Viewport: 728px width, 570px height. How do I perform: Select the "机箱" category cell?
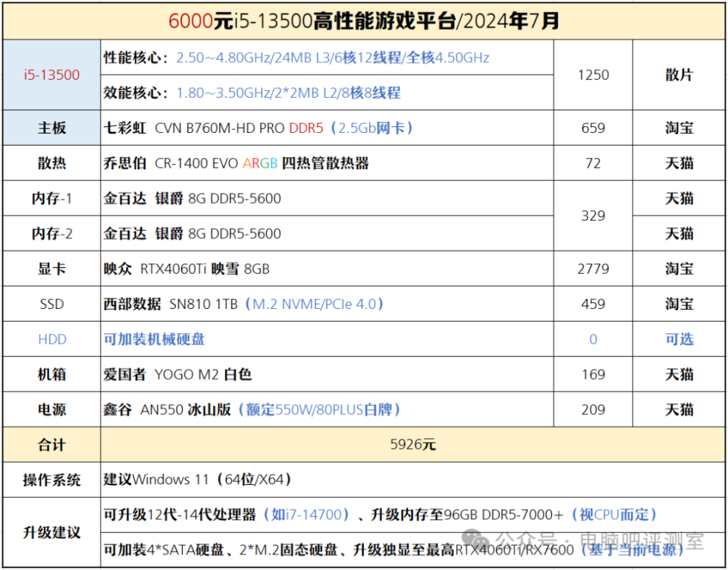tap(52, 374)
